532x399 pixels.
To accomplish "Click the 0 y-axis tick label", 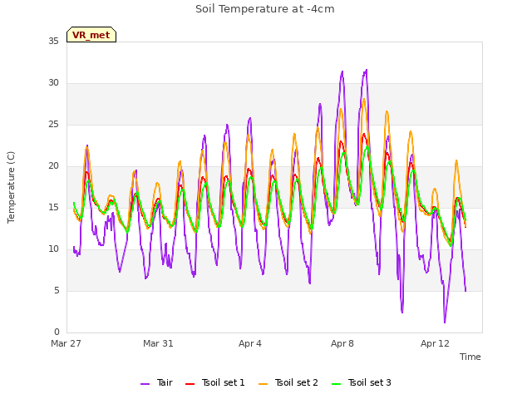I will pyautogui.click(x=57, y=332).
